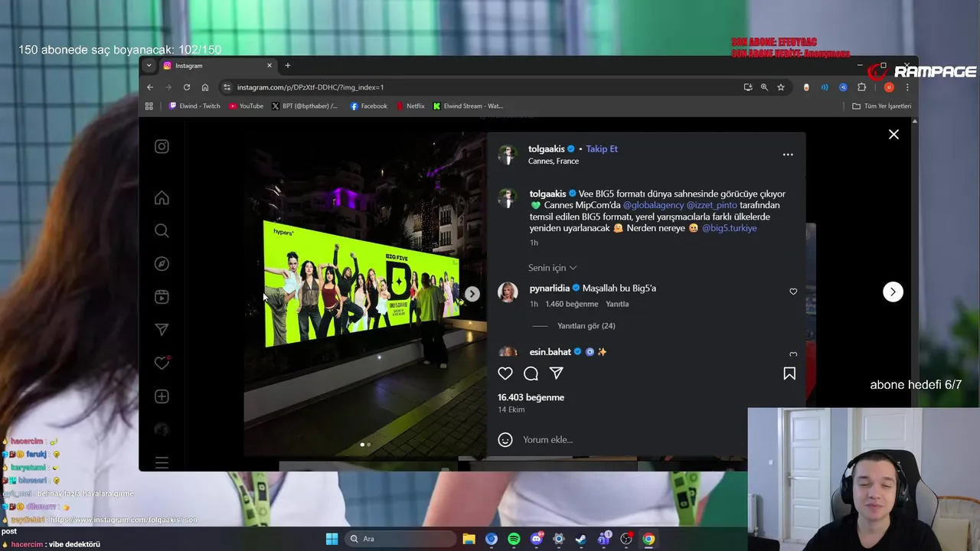Open Chrome zoom magnifier icon
The image size is (980, 551).
(764, 87)
